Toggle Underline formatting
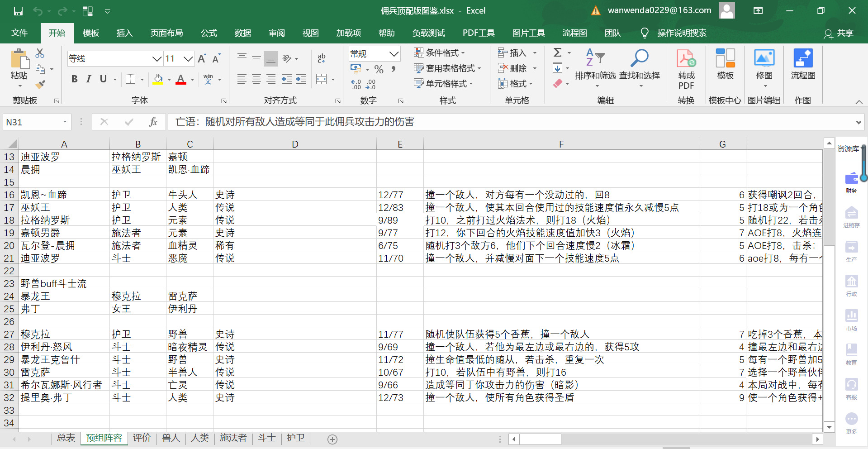This screenshot has height=449, width=868. coord(103,79)
